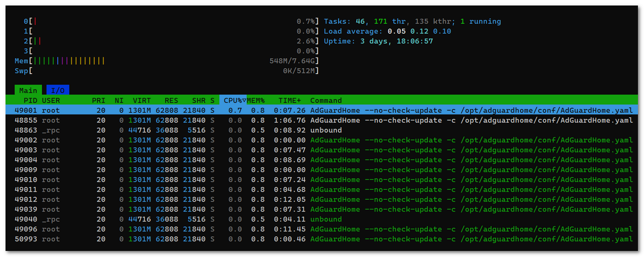
Task: Switch to the I/O tab
Action: pos(57,90)
